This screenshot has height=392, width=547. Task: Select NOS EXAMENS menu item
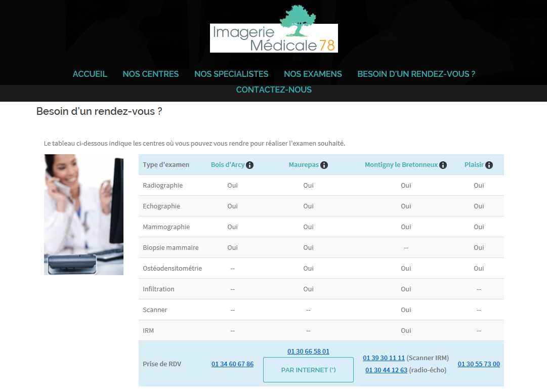coord(313,74)
